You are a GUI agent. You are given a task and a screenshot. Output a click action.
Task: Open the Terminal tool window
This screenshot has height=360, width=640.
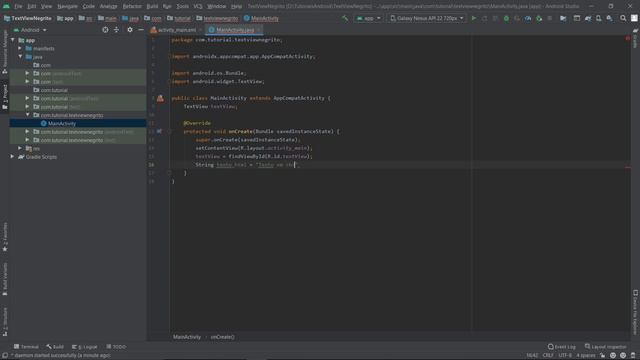coord(26,347)
